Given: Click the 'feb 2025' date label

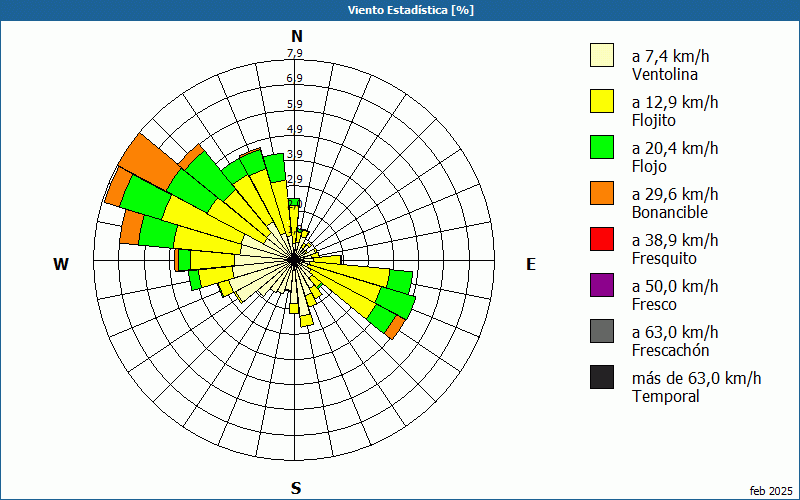Looking at the screenshot, I should [771, 491].
